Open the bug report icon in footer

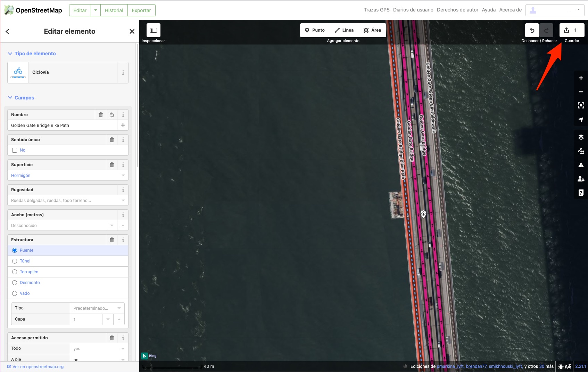(561, 366)
